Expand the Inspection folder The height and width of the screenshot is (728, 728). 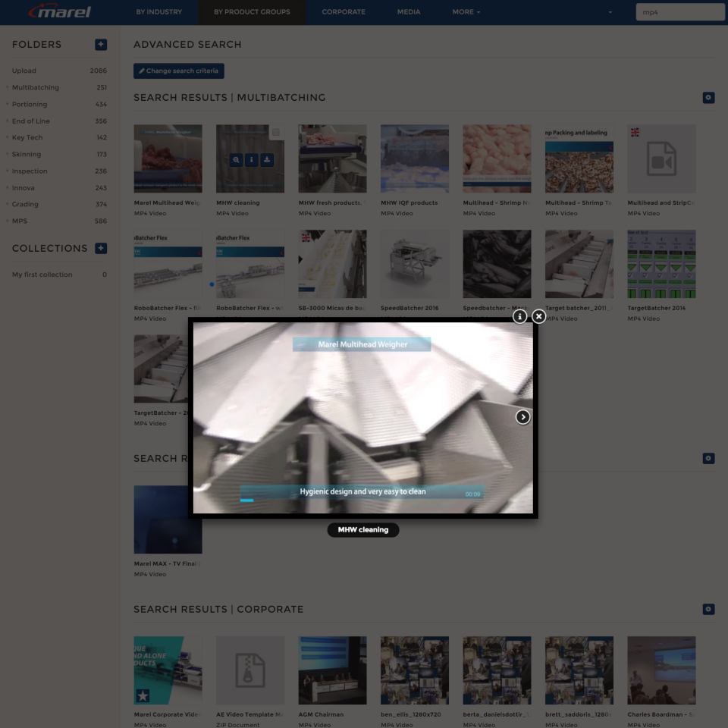click(7, 171)
